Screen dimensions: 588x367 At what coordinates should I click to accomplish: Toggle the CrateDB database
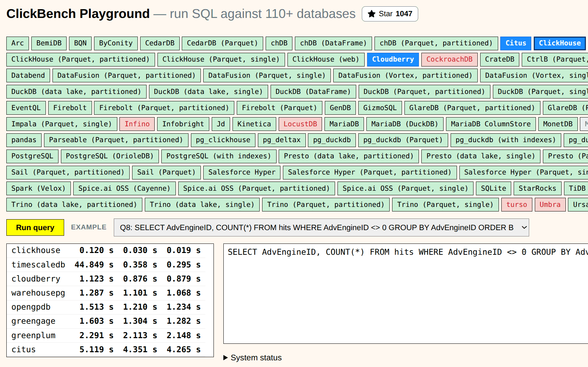500,59
